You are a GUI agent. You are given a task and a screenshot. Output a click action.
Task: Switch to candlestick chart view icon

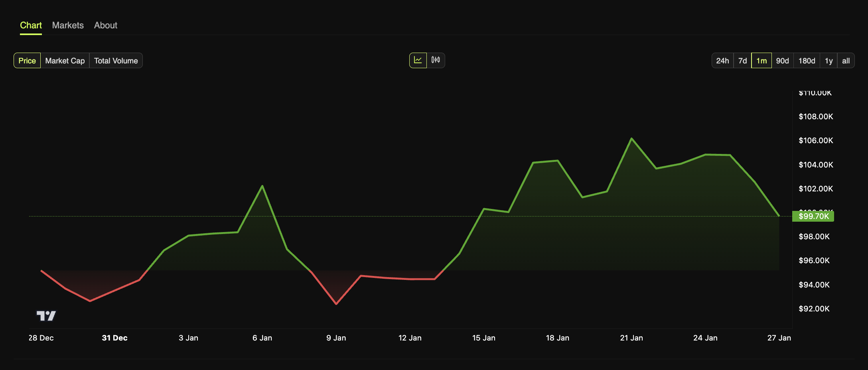coord(436,60)
